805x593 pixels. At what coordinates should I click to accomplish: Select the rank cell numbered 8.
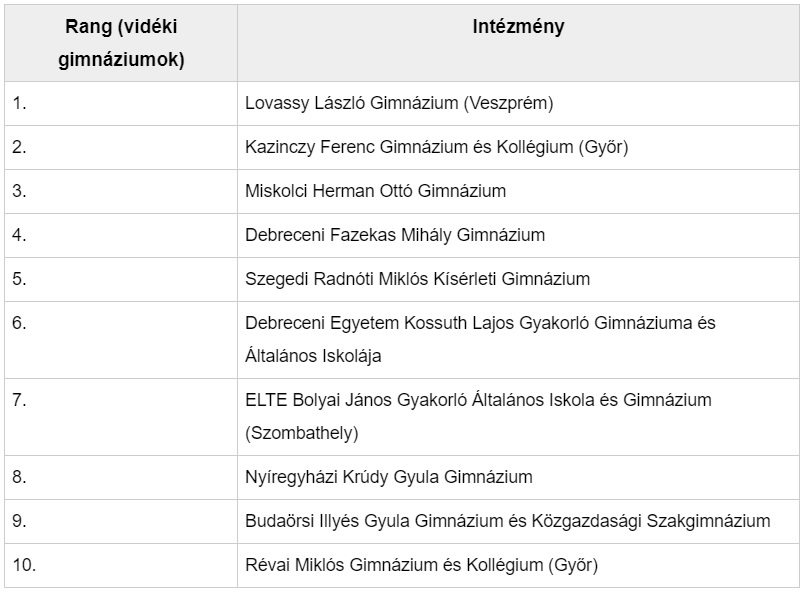(x=19, y=477)
